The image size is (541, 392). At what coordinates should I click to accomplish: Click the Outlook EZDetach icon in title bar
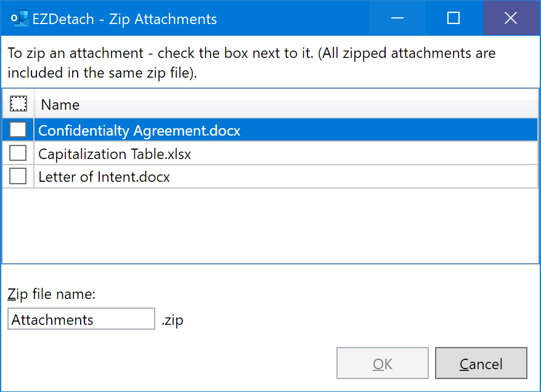coord(19,18)
